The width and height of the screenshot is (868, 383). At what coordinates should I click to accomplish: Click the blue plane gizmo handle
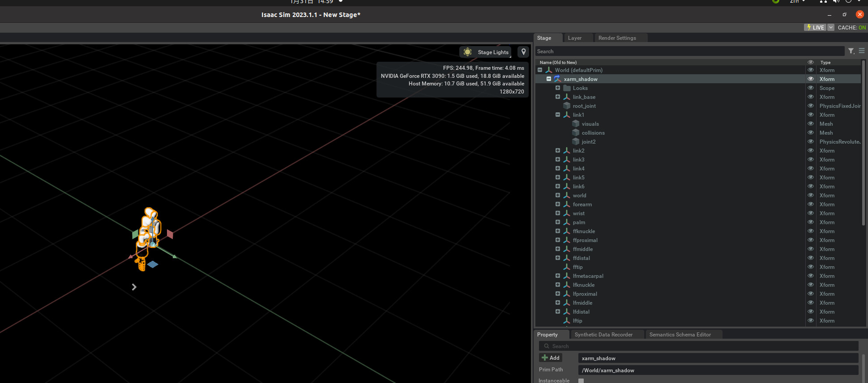tap(153, 264)
